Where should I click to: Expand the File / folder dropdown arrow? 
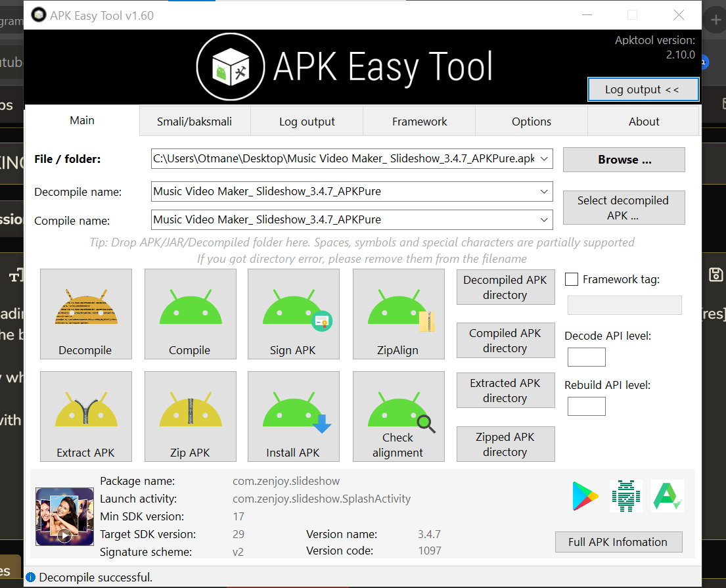[x=545, y=159]
